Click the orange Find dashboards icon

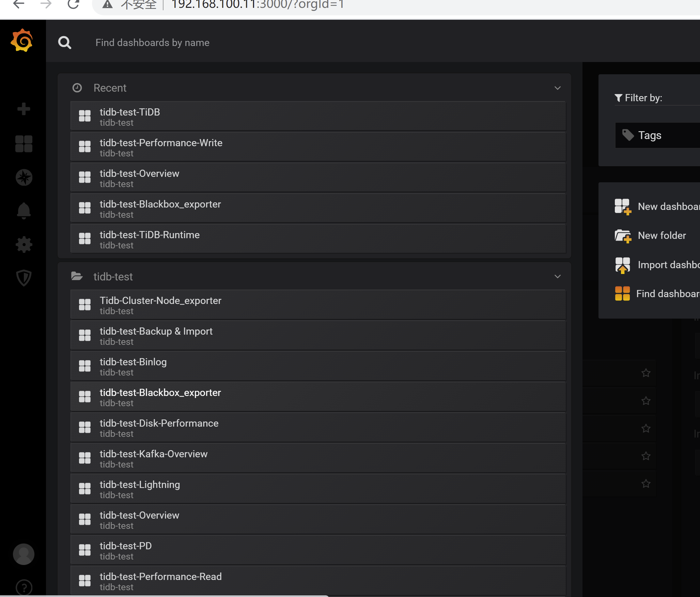click(622, 293)
